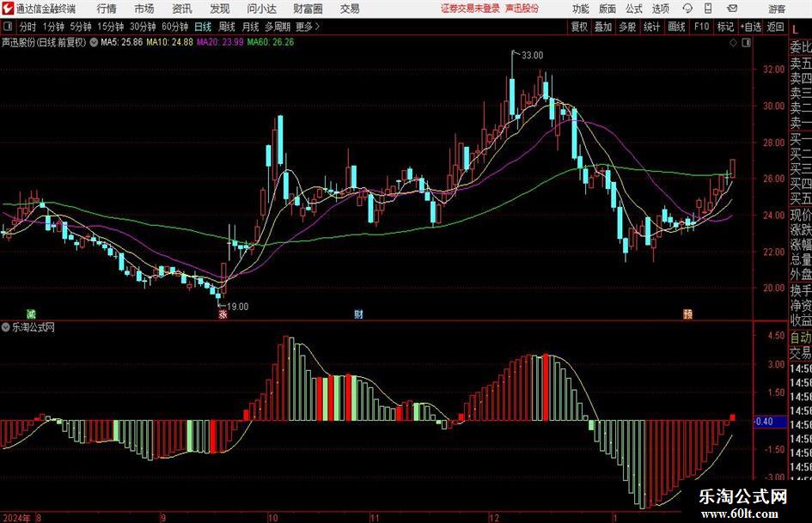Open the 财富圈 menu
The height and width of the screenshot is (523, 812).
308,9
